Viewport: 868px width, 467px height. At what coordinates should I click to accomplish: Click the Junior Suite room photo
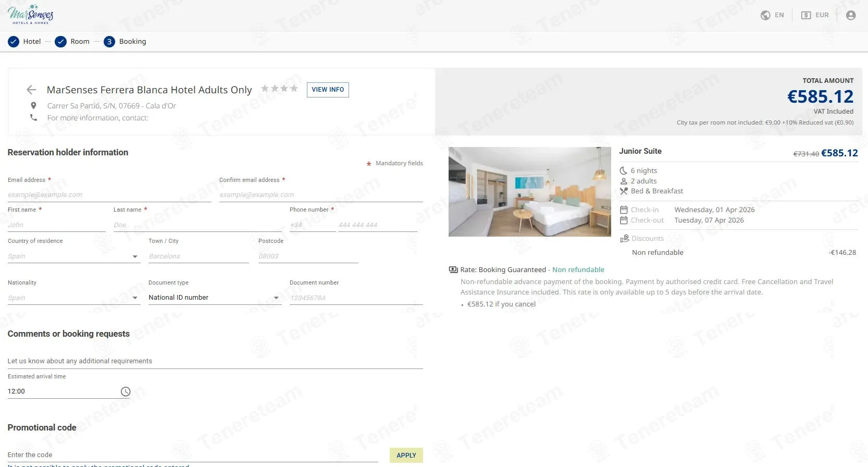[530, 192]
